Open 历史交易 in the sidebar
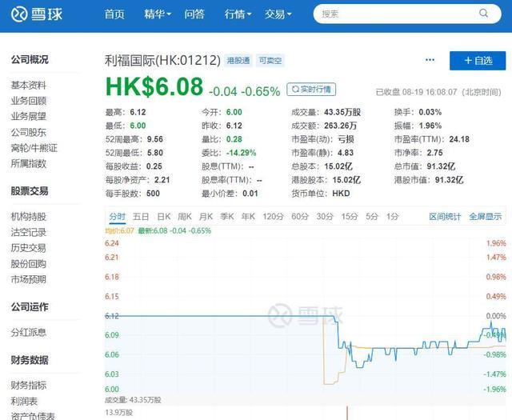 [29, 248]
